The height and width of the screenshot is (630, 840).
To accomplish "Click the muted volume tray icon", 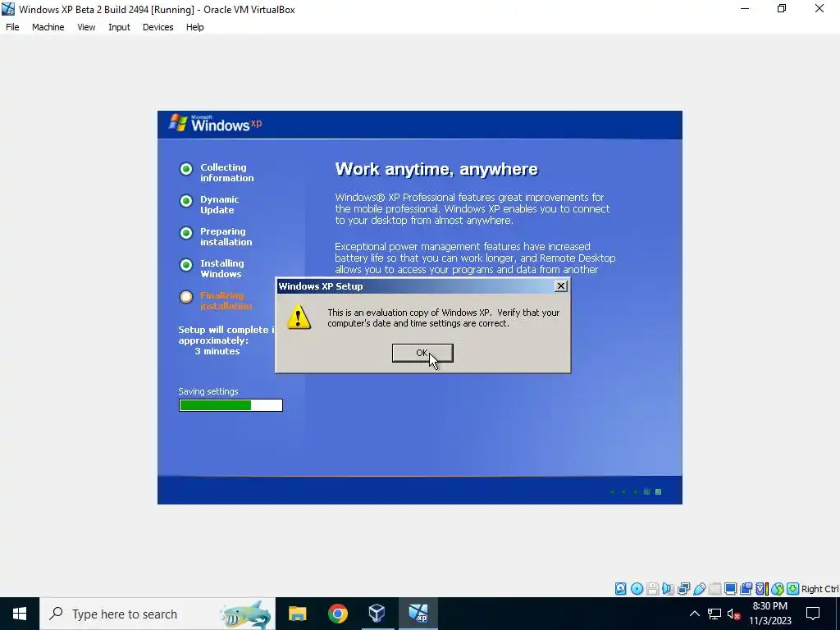I will tap(733, 614).
